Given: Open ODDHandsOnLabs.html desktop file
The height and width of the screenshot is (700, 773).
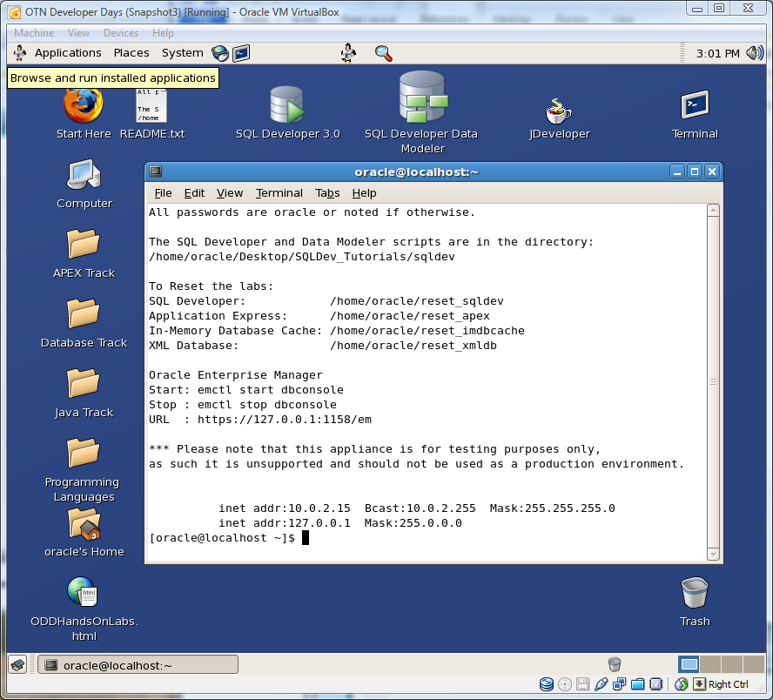Looking at the screenshot, I should [x=83, y=591].
